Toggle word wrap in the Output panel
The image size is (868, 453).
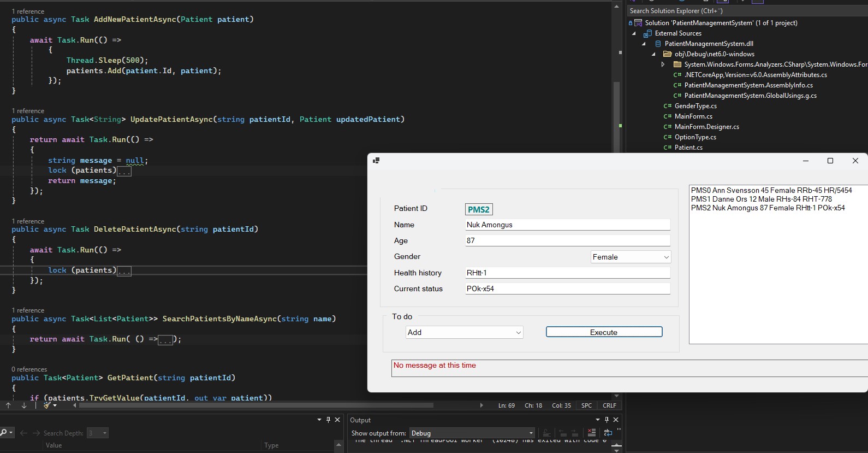click(608, 433)
